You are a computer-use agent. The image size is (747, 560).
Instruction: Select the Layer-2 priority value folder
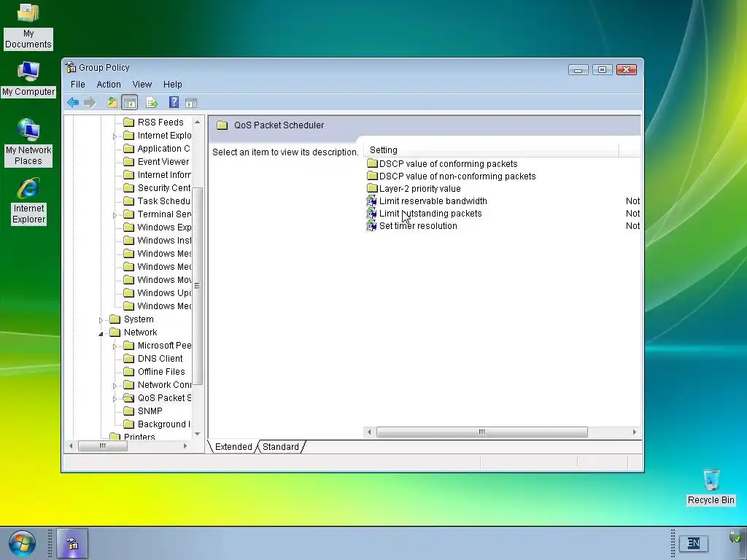point(414,189)
